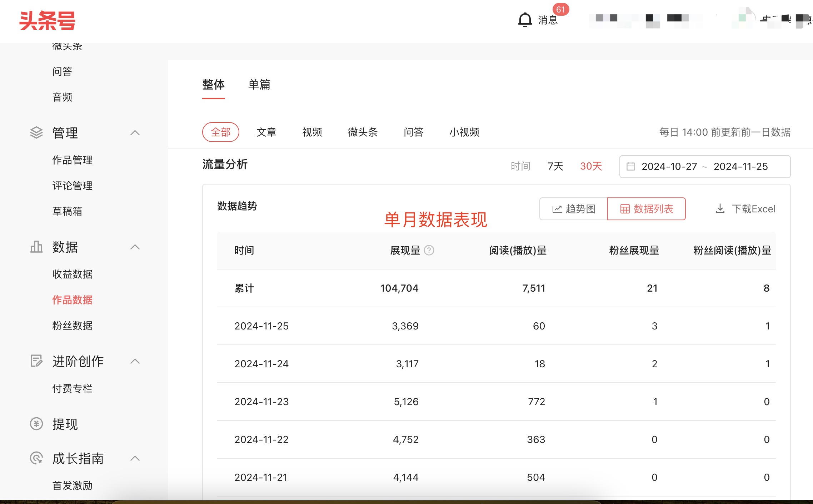Click the 5,126 impressions value
The height and width of the screenshot is (504, 813).
click(x=406, y=402)
